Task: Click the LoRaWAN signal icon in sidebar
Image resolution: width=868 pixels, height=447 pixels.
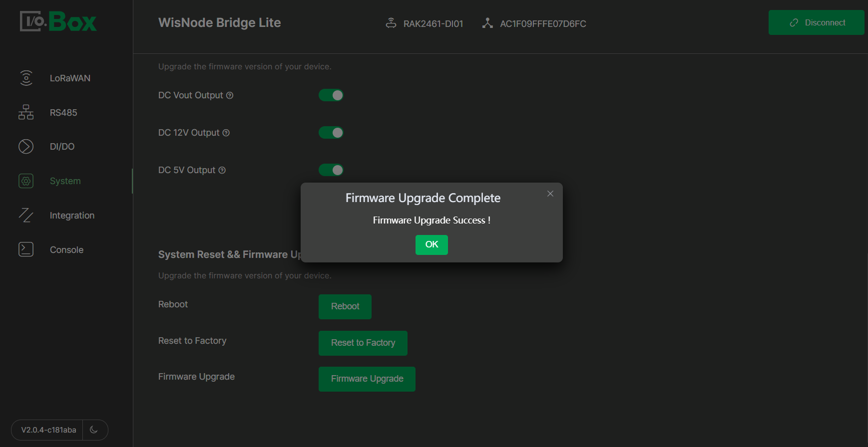Action: click(26, 78)
